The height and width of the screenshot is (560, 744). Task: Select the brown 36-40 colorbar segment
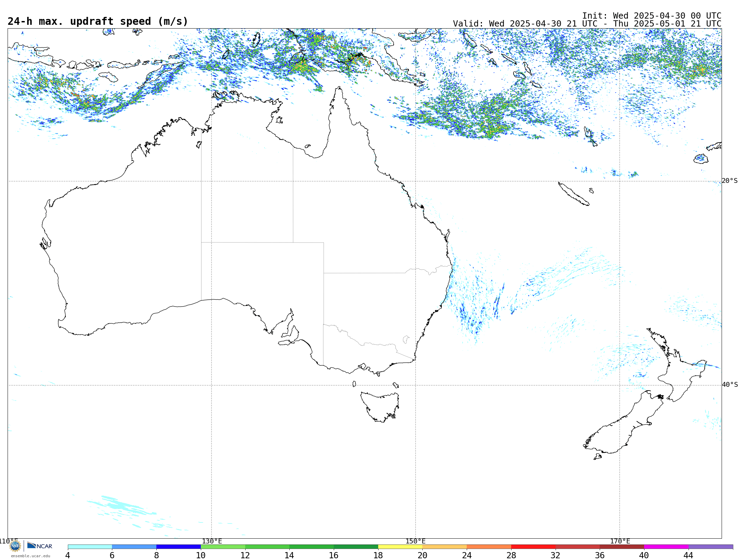pyautogui.click(x=622, y=547)
